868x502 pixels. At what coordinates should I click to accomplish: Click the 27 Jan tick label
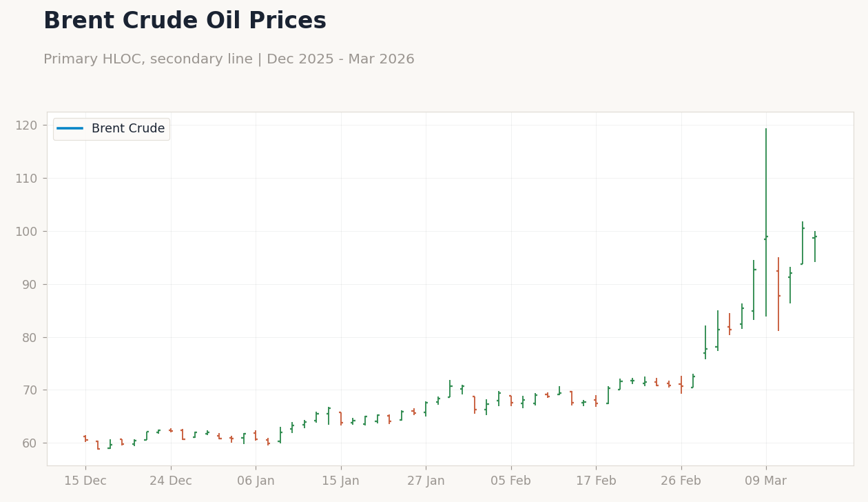pyautogui.click(x=427, y=480)
